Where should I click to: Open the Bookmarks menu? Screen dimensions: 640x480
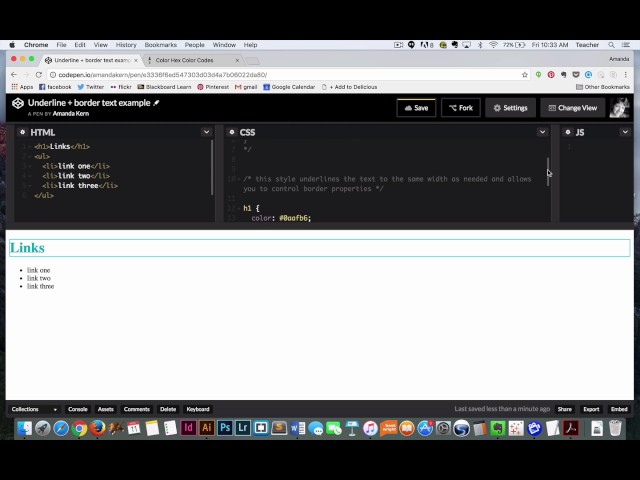coord(161,45)
